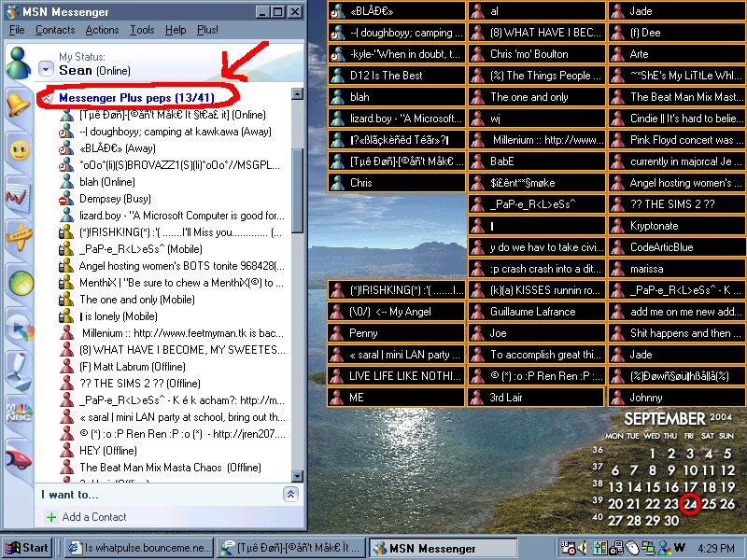This screenshot has width=747, height=560.
Task: Select 'lizard.boy - A Microsoft Computer' contact in list
Action: [181, 216]
